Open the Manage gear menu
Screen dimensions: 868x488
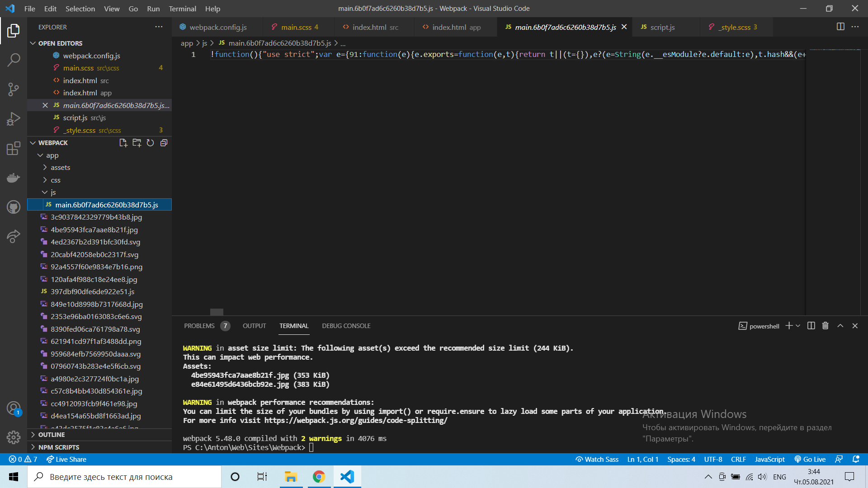pyautogui.click(x=14, y=437)
